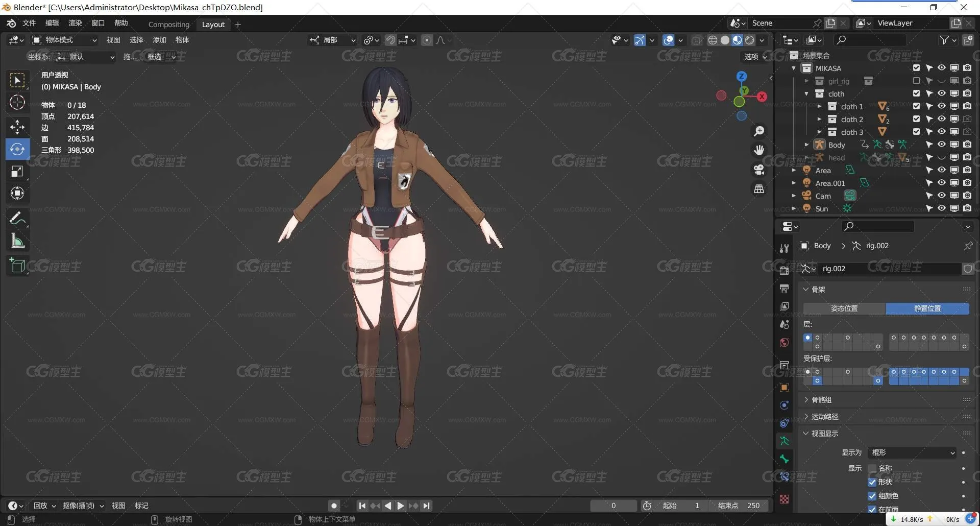The image size is (980, 526).
Task: Open the 选项 options dropdown
Action: [756, 57]
